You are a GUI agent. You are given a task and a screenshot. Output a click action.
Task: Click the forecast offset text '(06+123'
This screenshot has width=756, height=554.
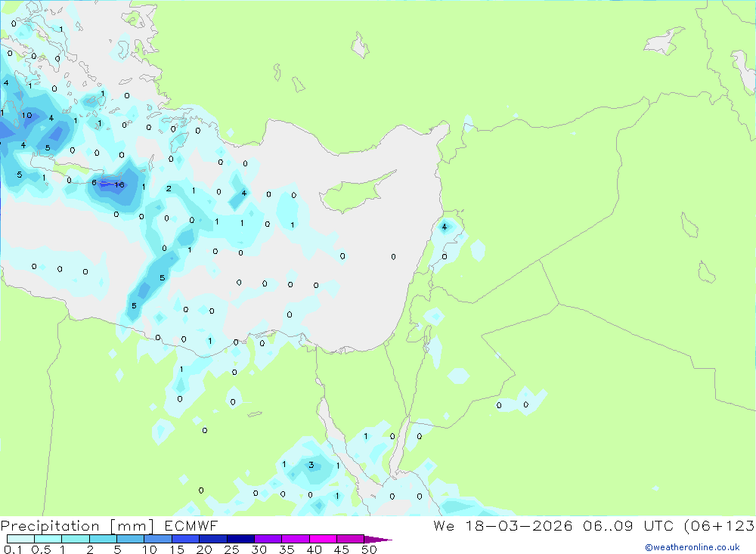[x=719, y=526]
